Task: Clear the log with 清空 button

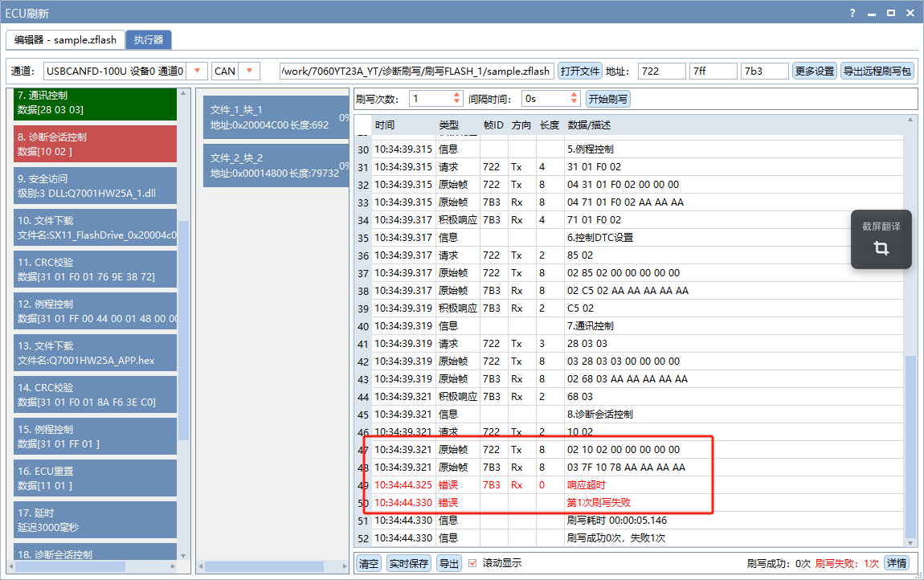Action: 368,563
